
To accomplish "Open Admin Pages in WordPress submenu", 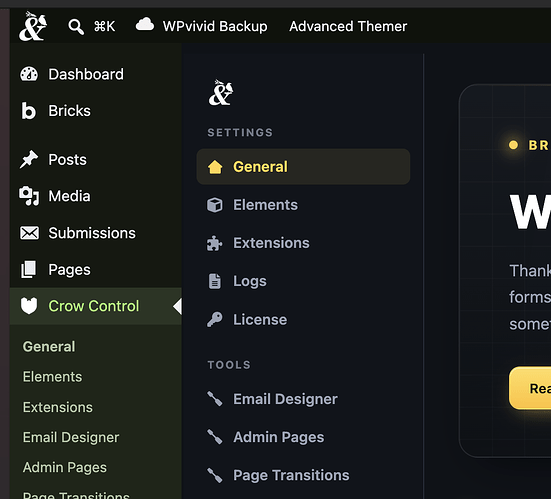I will [65, 468].
